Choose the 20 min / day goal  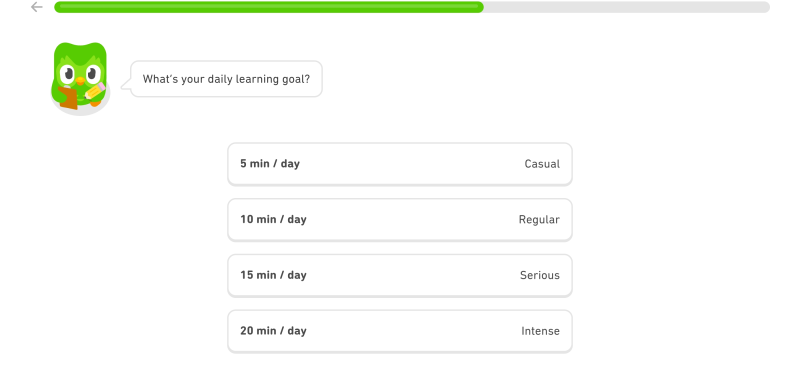click(x=400, y=331)
